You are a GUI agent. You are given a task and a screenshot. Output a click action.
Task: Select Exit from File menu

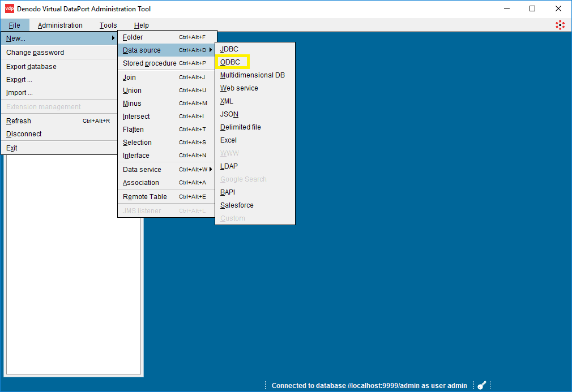coord(59,148)
